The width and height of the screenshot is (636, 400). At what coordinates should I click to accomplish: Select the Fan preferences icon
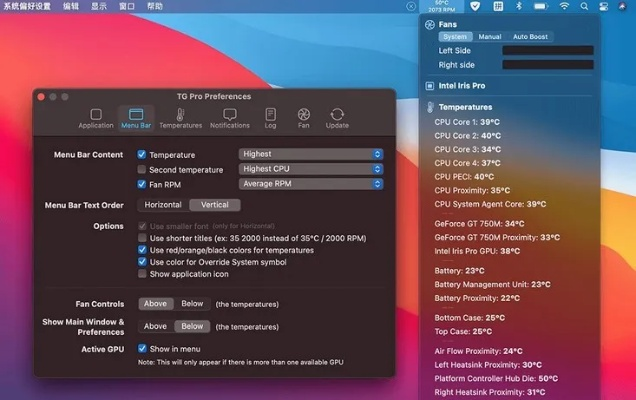coord(303,118)
